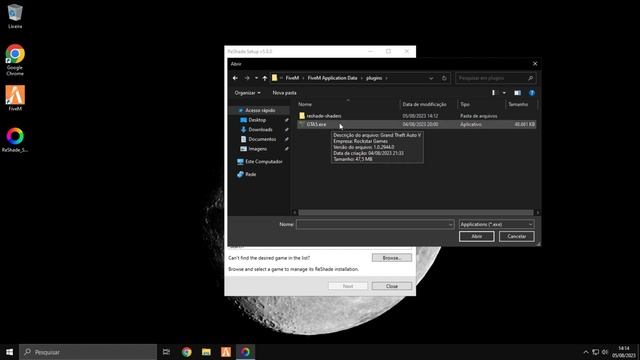
Task: Click FiveM Application Data breadcrumb
Action: (332, 78)
